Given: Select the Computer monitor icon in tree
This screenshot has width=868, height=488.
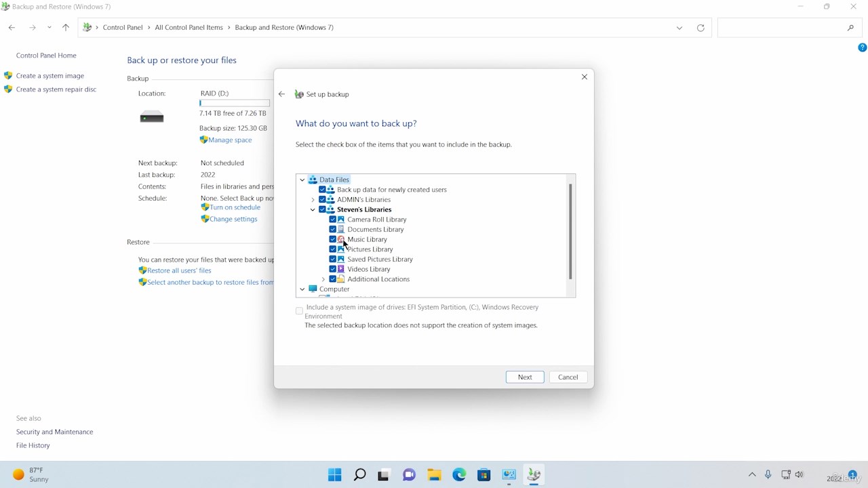Looking at the screenshot, I should click(x=313, y=289).
